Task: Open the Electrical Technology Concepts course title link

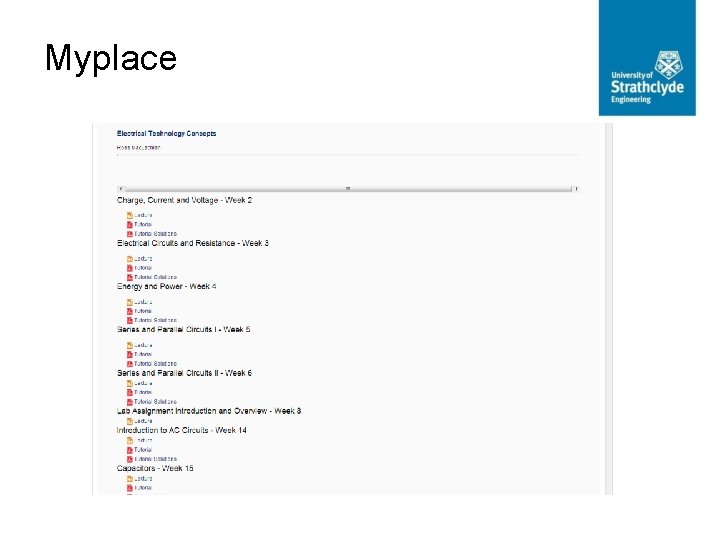Action: coord(166,134)
